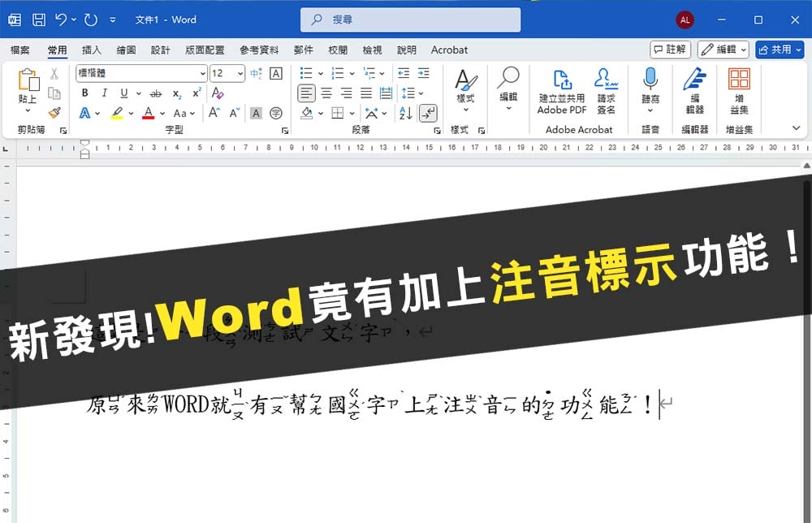
Task: Click the Request Signatures (請求簽名) icon
Action: pyautogui.click(x=606, y=79)
